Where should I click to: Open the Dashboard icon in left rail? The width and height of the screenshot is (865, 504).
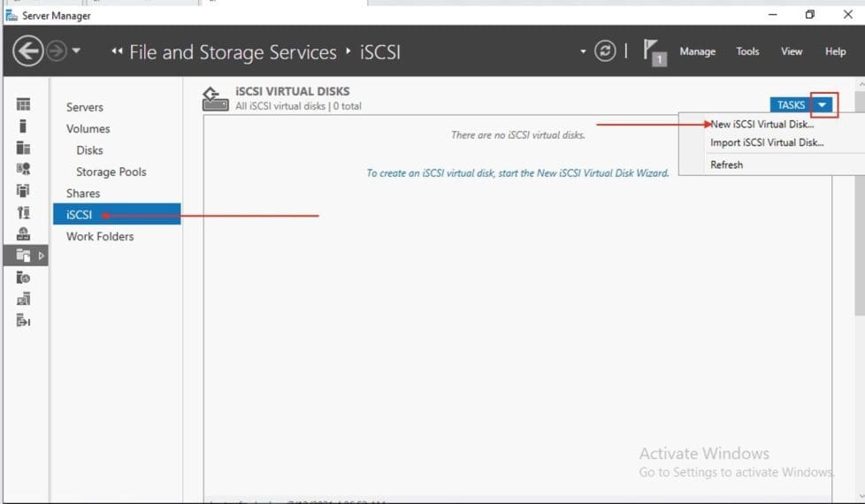tap(24, 104)
